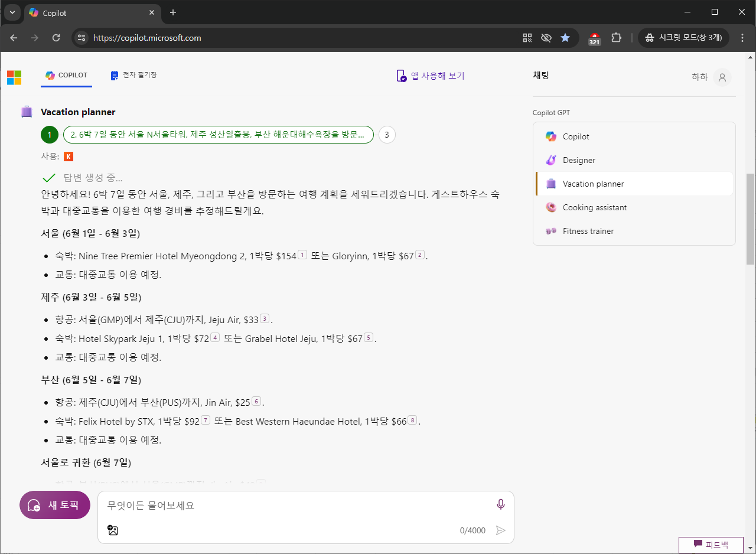Viewport: 756px width, 554px height.
Task: Close the Copilot browser tab
Action: (152, 12)
